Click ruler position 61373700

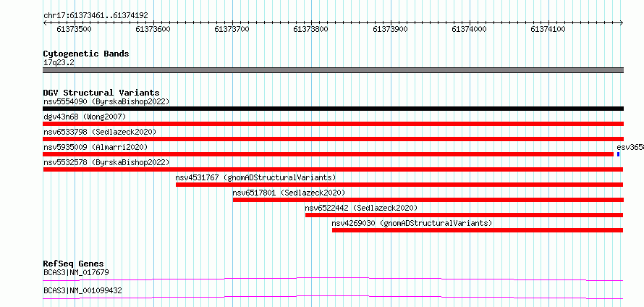tap(232, 29)
